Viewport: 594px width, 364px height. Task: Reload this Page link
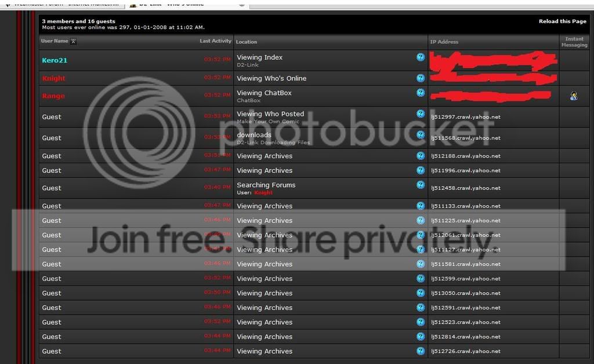click(x=563, y=21)
